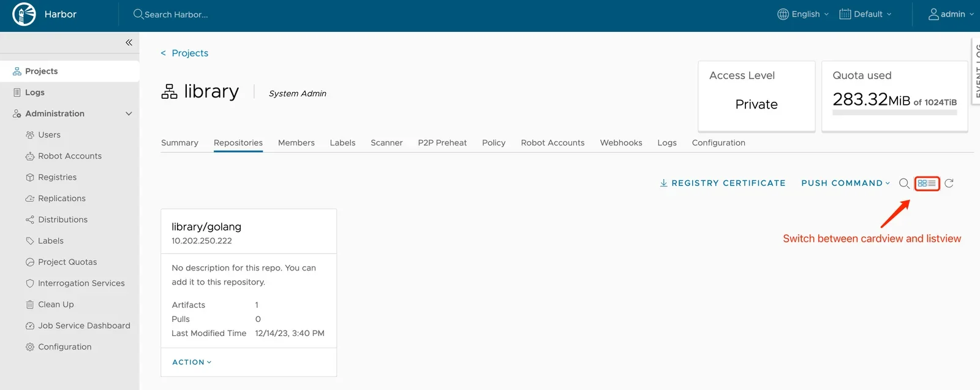980x390 pixels.
Task: Click the Project Quotas icon
Action: pyautogui.click(x=30, y=262)
